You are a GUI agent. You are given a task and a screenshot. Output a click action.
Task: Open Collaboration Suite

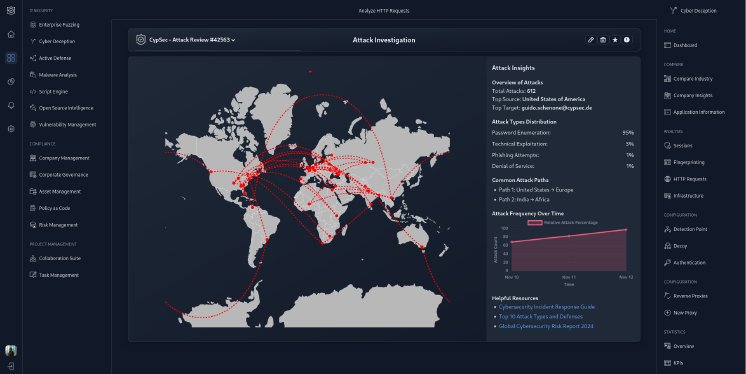click(55, 258)
